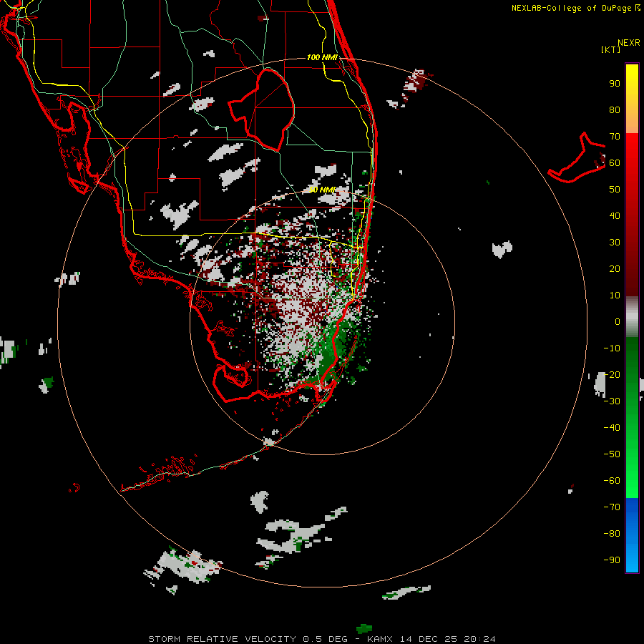
Task: Click the 40 knot scale value
Action: 615,216
